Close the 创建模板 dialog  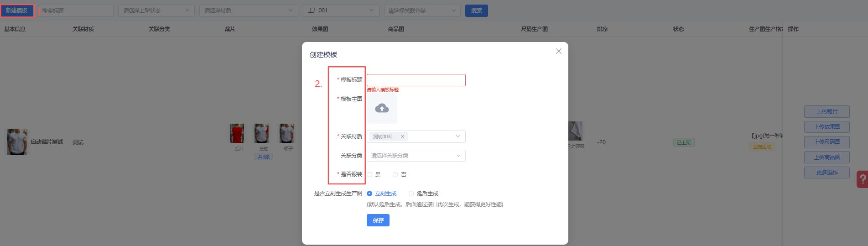click(x=558, y=51)
